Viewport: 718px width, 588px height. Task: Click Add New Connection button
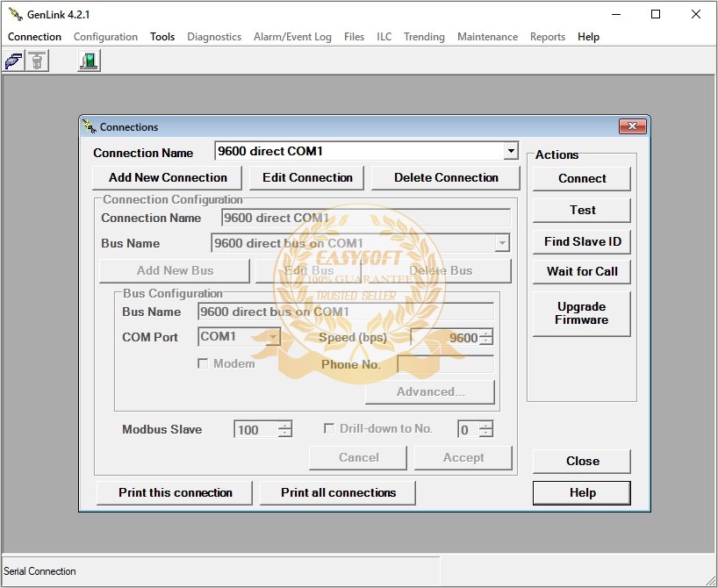(x=167, y=177)
